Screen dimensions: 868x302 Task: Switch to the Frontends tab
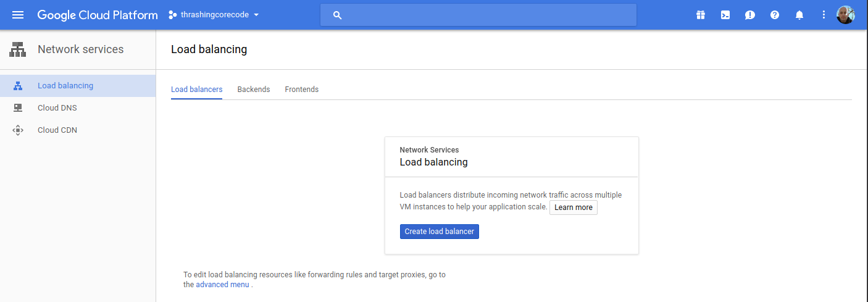pyautogui.click(x=302, y=90)
